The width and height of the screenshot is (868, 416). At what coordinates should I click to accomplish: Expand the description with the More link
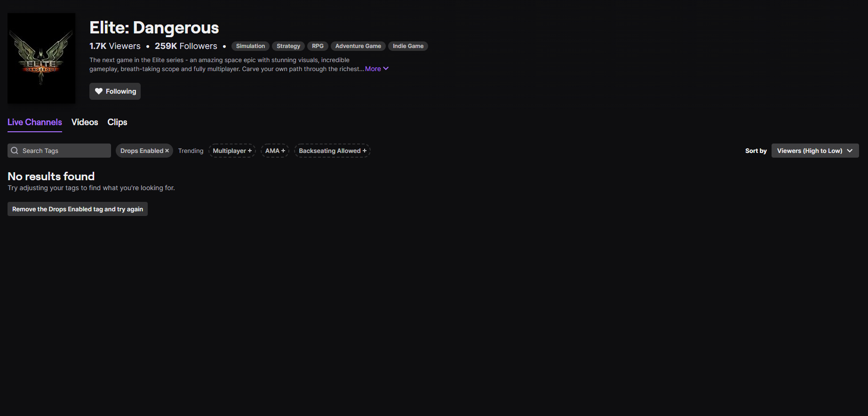[x=377, y=69]
